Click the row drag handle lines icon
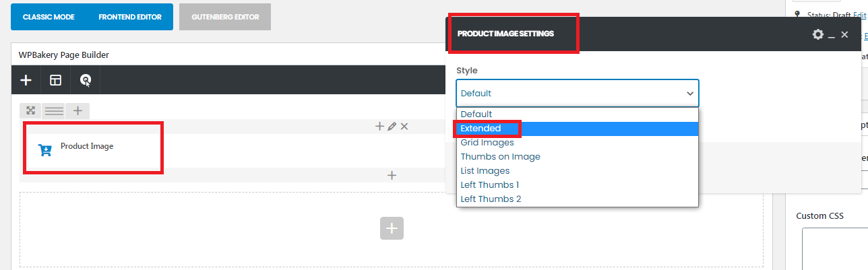 (x=54, y=110)
